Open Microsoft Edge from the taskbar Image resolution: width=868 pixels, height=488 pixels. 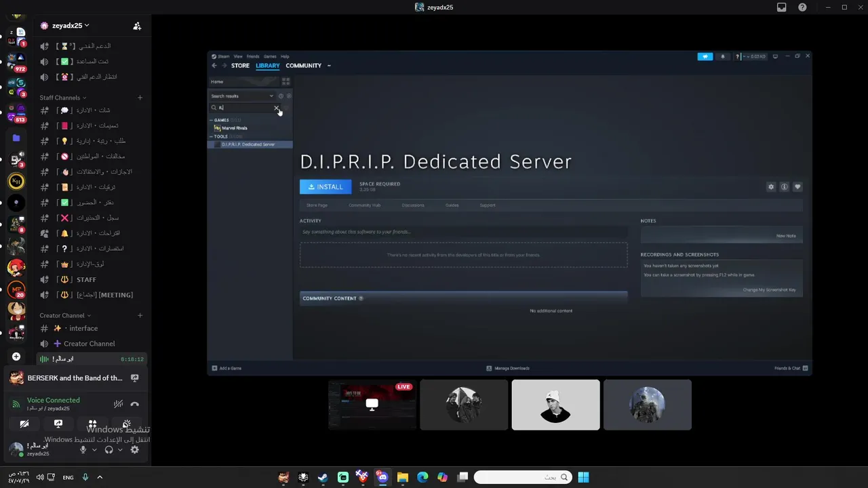click(422, 477)
